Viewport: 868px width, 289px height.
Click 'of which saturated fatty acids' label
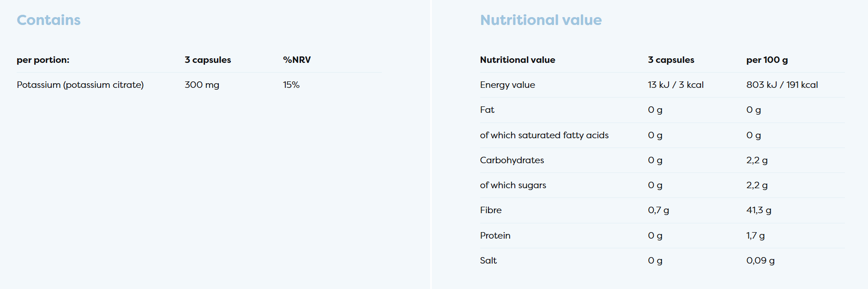(544, 135)
